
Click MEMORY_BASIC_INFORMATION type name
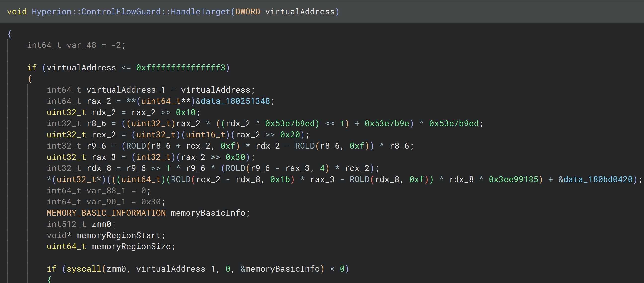pos(106,213)
